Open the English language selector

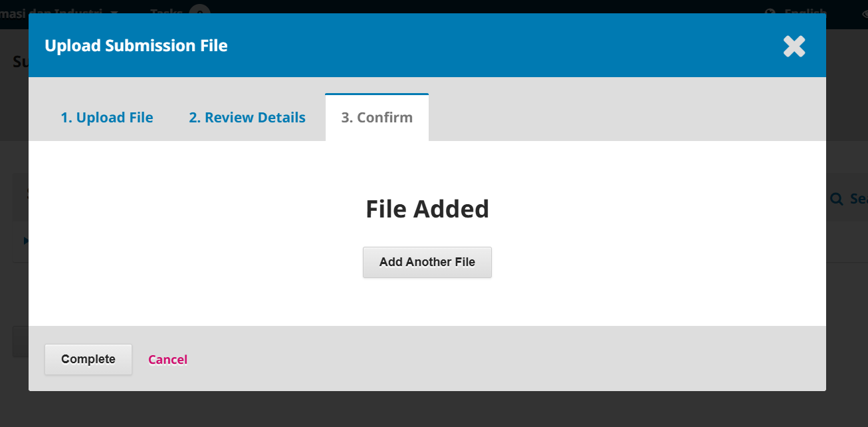[805, 11]
